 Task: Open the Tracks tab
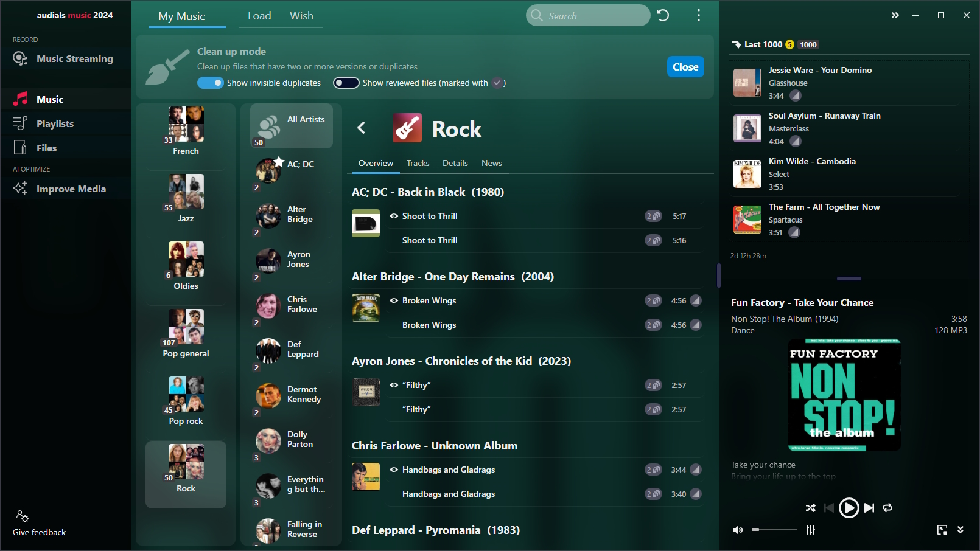click(418, 163)
